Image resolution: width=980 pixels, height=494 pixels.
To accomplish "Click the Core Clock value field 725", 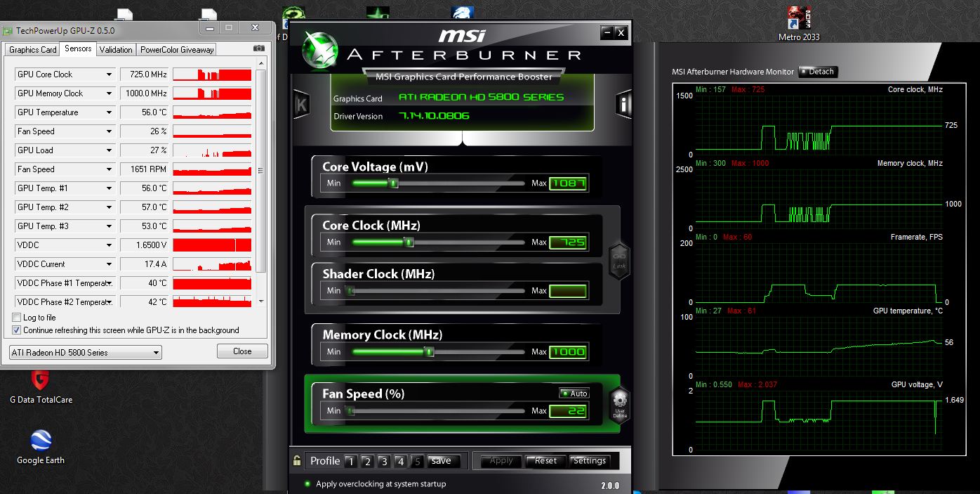I will pos(567,242).
